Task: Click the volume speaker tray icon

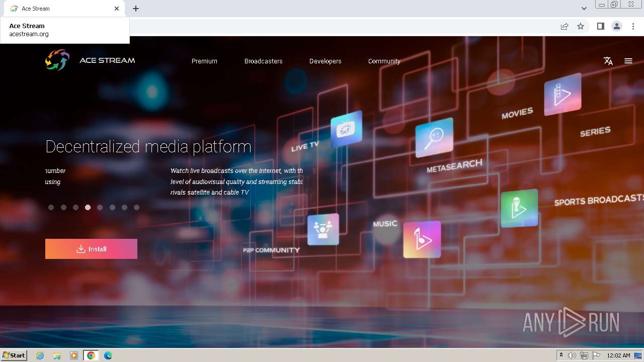Action: (572, 355)
